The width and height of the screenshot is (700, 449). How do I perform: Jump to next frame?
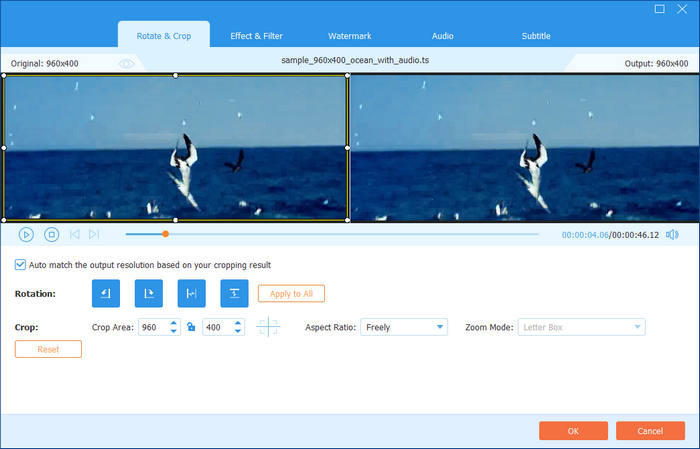94,234
